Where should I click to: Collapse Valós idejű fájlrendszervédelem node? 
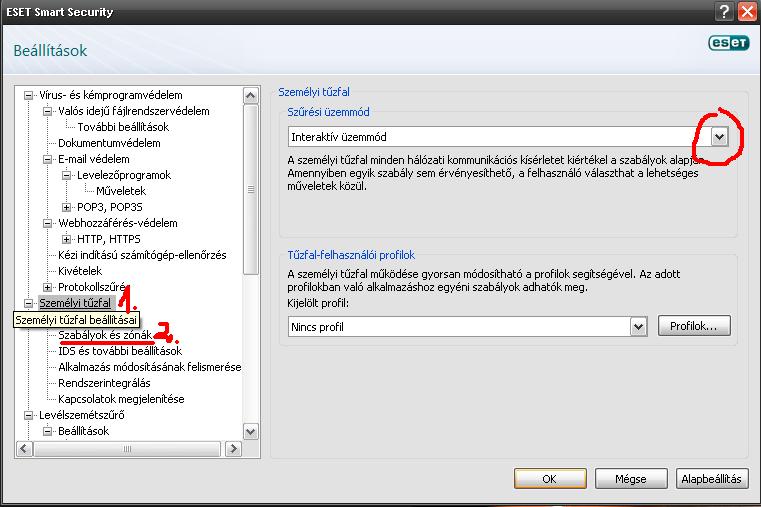tap(48, 112)
